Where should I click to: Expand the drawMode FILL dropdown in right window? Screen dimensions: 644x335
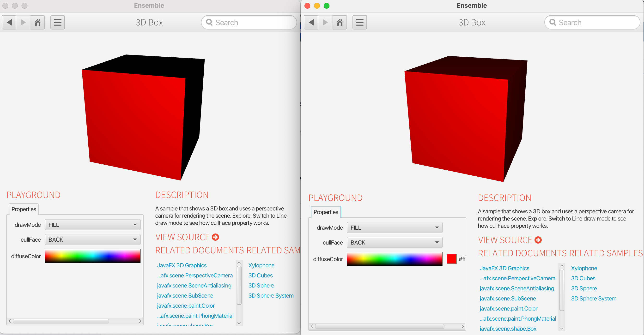(x=394, y=227)
